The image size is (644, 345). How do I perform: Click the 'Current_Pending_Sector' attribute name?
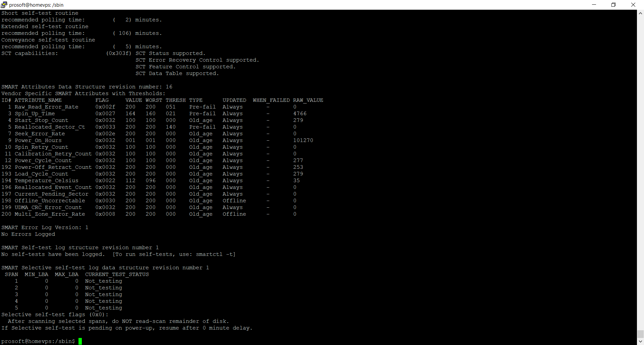click(x=52, y=194)
